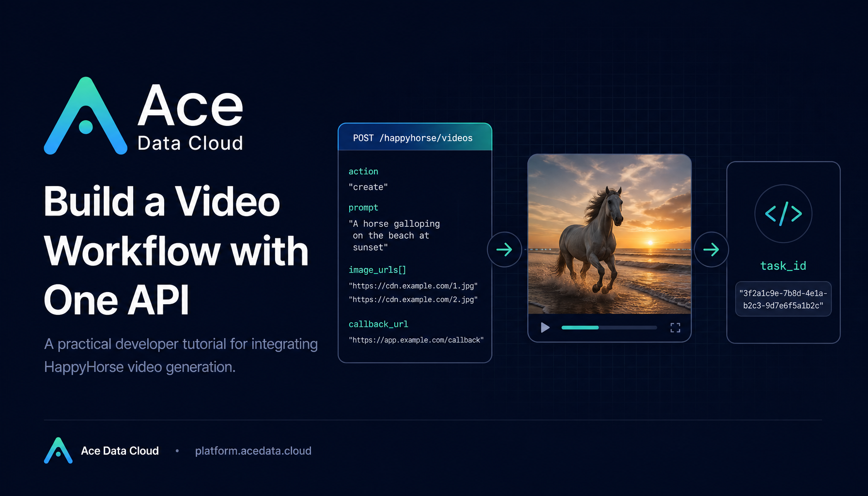Viewport: 868px width, 496px height.
Task: Seek along the video progress bar
Action: (609, 328)
